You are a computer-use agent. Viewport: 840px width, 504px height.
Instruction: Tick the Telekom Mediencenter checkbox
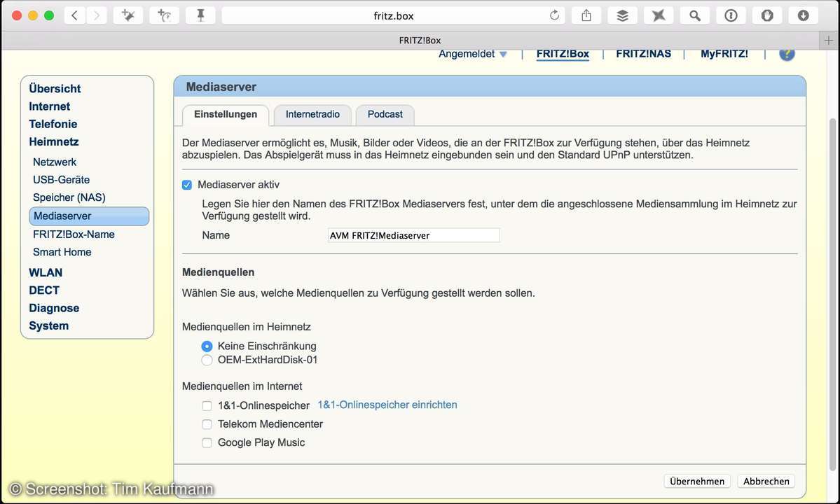tap(207, 424)
